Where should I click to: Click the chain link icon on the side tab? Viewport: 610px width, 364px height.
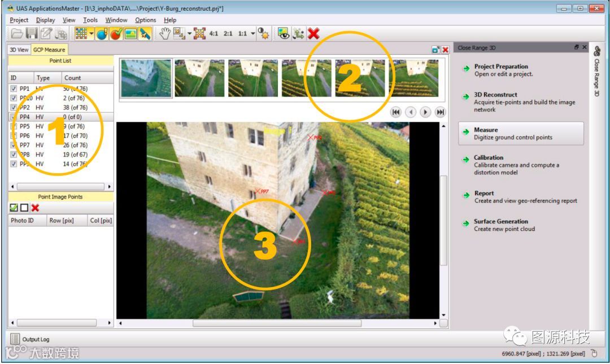pos(596,51)
